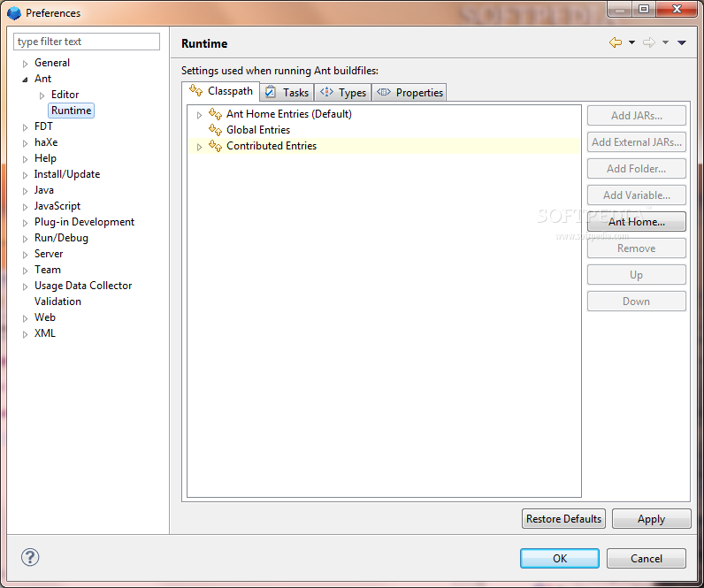Expand the JavaScript preferences category

pos(25,207)
